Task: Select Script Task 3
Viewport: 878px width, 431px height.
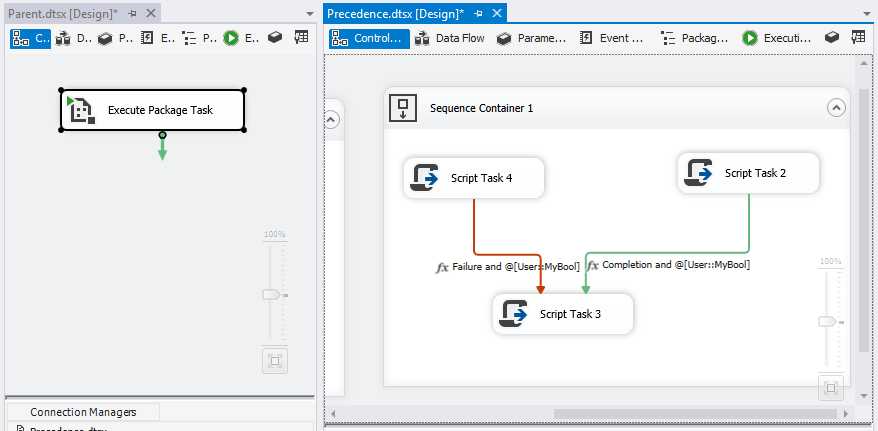Action: pyautogui.click(x=563, y=314)
